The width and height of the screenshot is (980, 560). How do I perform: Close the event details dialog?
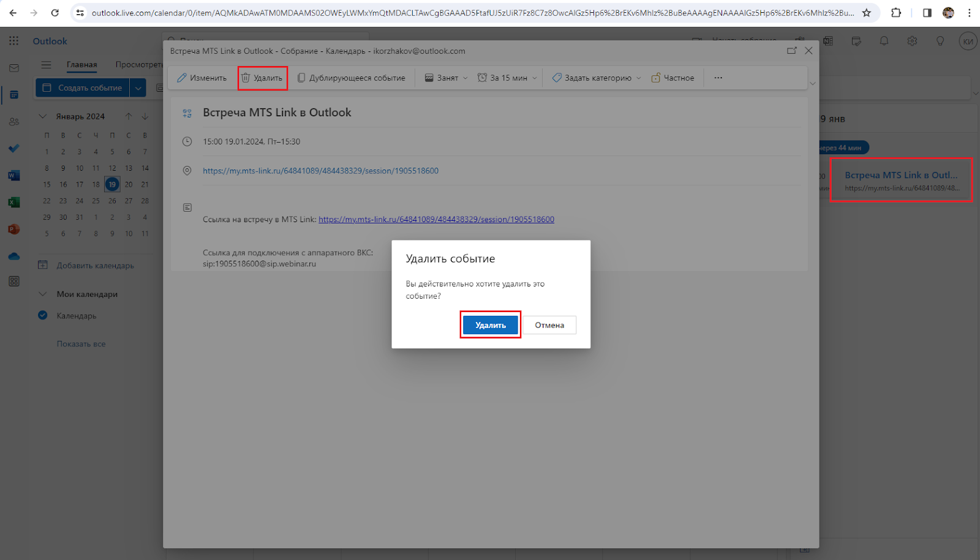809,51
